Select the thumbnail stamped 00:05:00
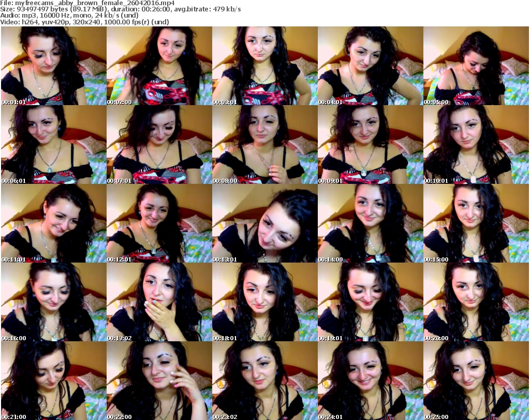The image size is (530, 420). coord(476,66)
